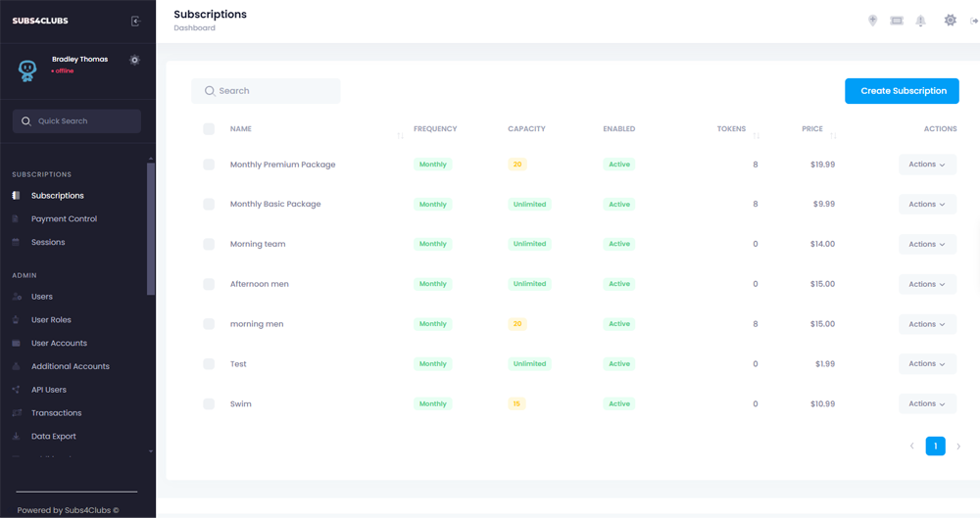Screen dimensions: 980x518
Task: Open the ticket icon in header
Action: [x=897, y=21]
